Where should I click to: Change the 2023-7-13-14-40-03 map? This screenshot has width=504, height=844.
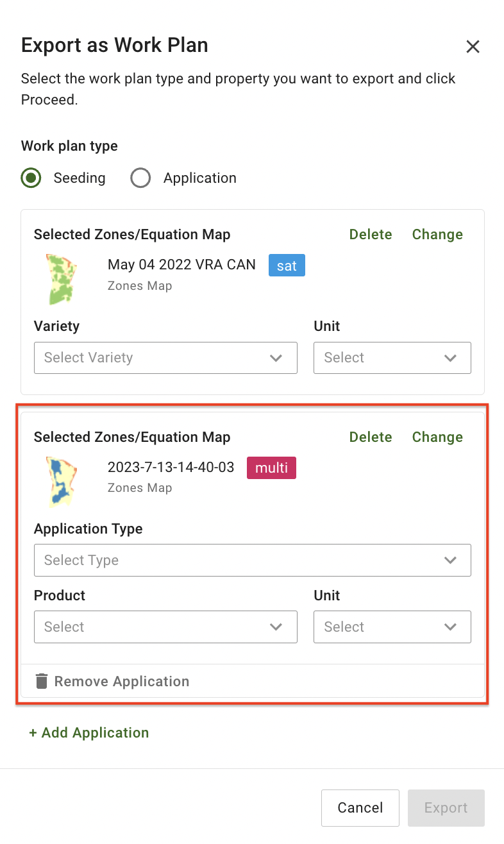[x=437, y=437]
